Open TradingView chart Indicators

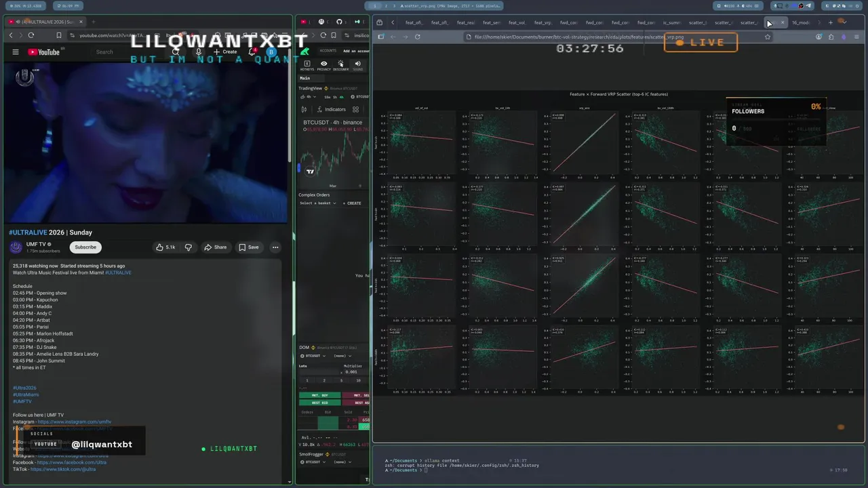coord(330,109)
